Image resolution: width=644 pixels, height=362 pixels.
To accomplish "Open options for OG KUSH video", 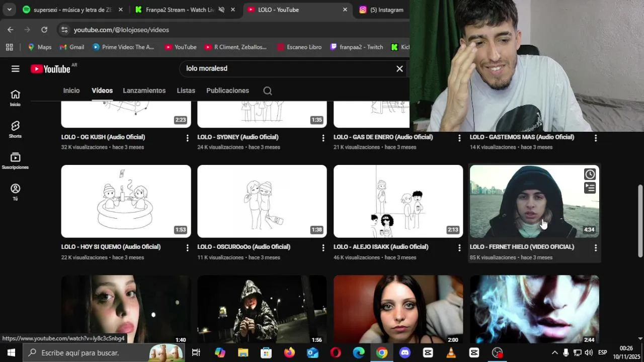I will (187, 138).
